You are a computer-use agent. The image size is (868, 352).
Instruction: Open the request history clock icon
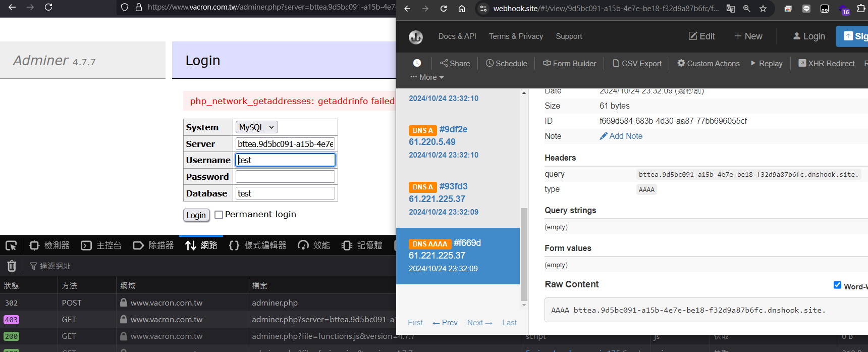(x=417, y=63)
